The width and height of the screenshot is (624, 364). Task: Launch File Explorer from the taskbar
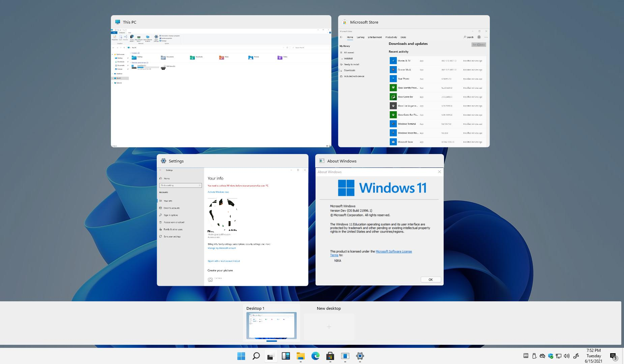click(300, 356)
